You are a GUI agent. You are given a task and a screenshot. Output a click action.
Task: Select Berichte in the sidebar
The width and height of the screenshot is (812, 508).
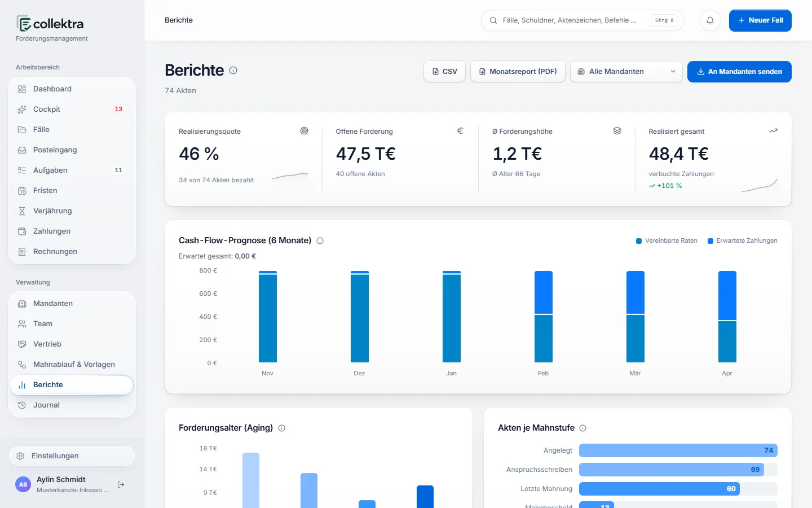[72, 385]
